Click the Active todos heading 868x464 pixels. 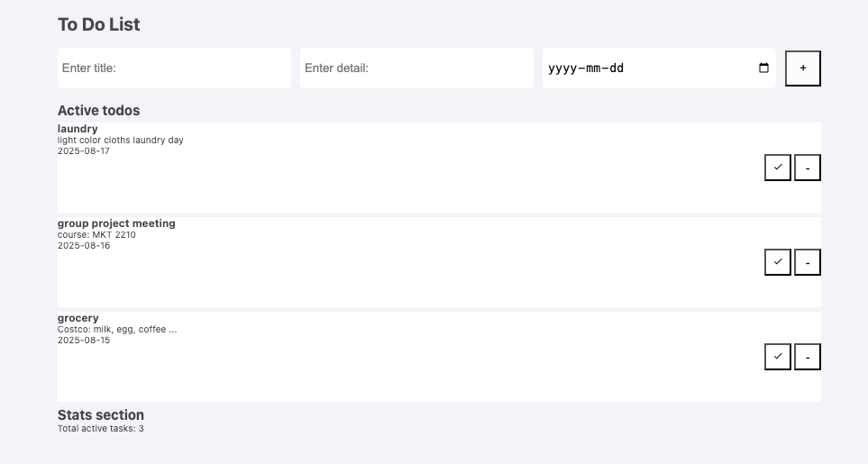tap(99, 111)
